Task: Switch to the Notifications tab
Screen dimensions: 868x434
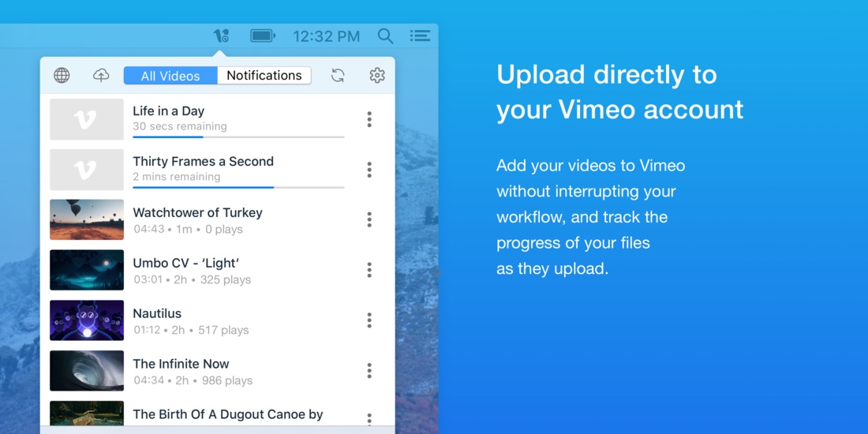Action: click(264, 76)
